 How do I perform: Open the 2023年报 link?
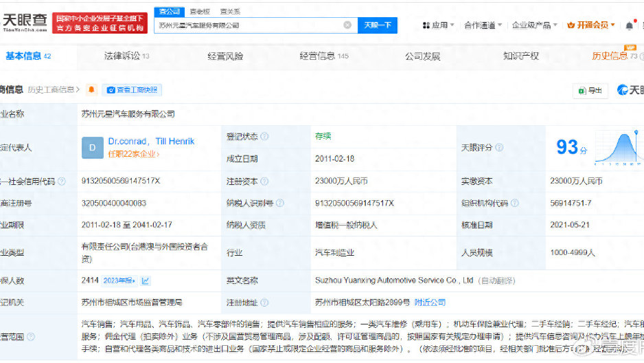[x=119, y=280]
